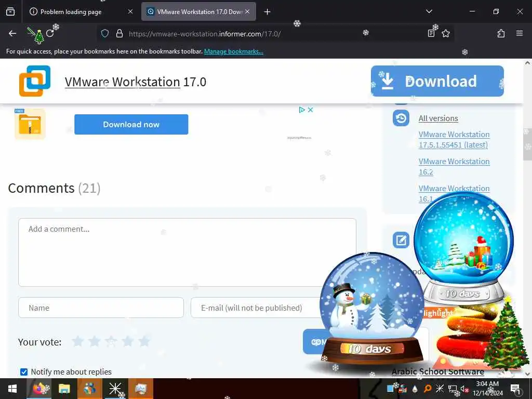Image resolution: width=532 pixels, height=399 pixels.
Task: Open a new tab with plus button
Action: click(x=267, y=12)
